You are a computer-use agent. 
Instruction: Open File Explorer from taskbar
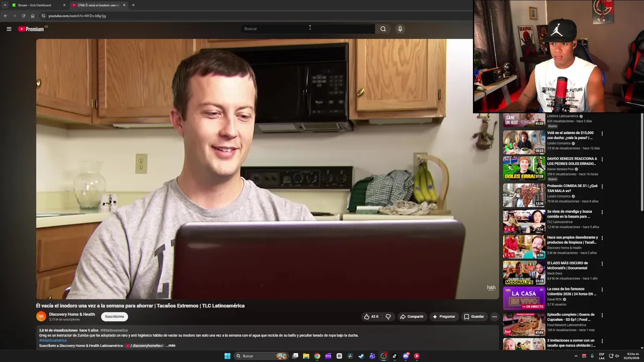tap(306, 356)
